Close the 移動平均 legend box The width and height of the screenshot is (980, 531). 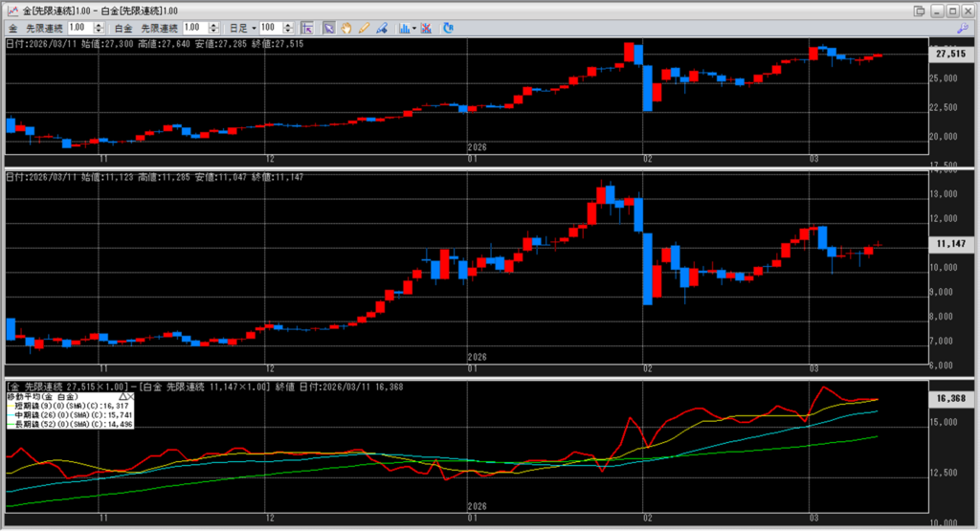[129, 396]
